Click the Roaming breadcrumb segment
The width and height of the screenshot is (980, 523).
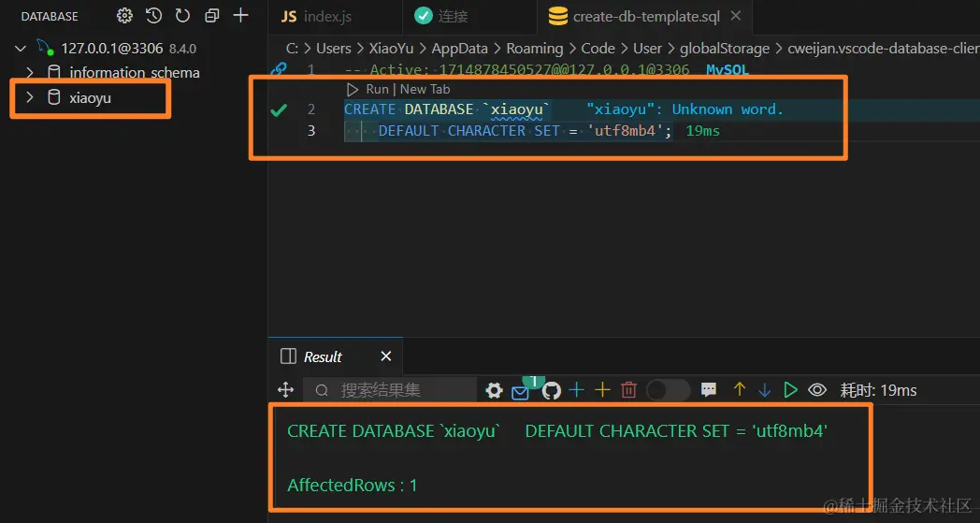coord(534,48)
